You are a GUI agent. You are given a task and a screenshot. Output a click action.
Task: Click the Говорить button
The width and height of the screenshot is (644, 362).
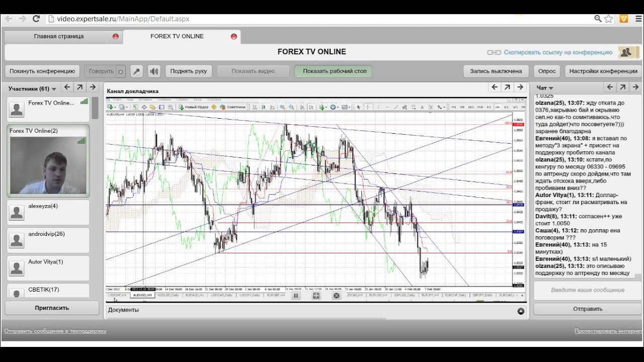tap(105, 71)
